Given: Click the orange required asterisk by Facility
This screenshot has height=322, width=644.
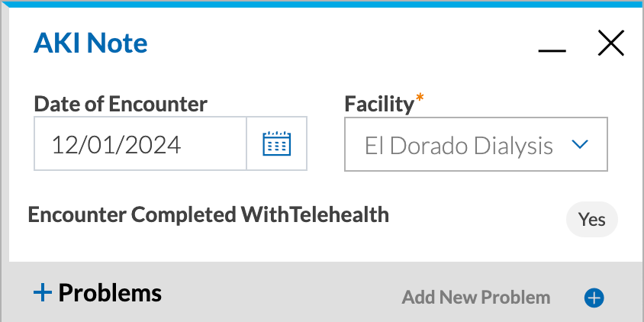Looking at the screenshot, I should point(420,98).
